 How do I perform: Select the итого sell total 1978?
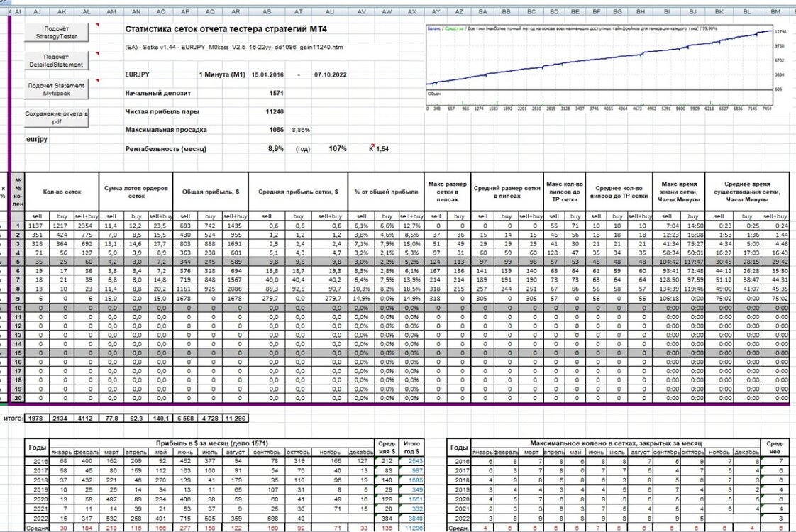pos(37,419)
